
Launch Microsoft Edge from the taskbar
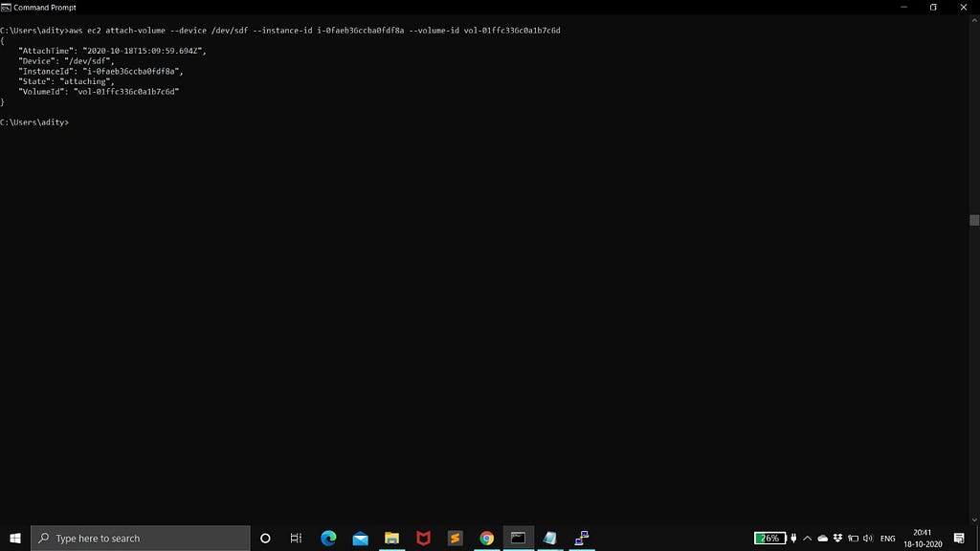pyautogui.click(x=328, y=538)
